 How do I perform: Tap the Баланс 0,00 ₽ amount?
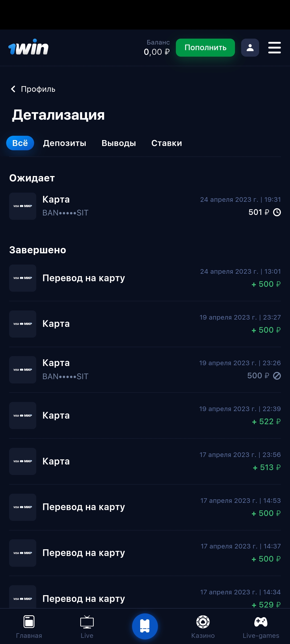pyautogui.click(x=157, y=52)
